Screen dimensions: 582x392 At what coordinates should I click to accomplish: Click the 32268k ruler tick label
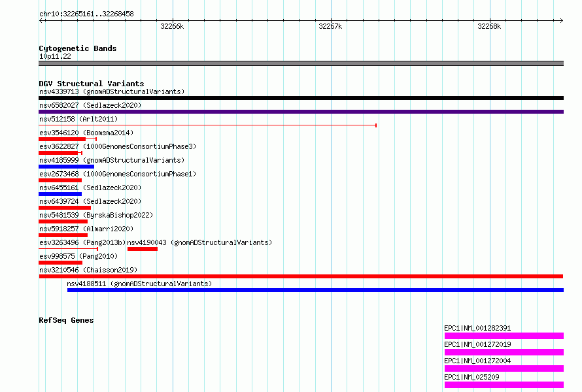click(x=489, y=26)
